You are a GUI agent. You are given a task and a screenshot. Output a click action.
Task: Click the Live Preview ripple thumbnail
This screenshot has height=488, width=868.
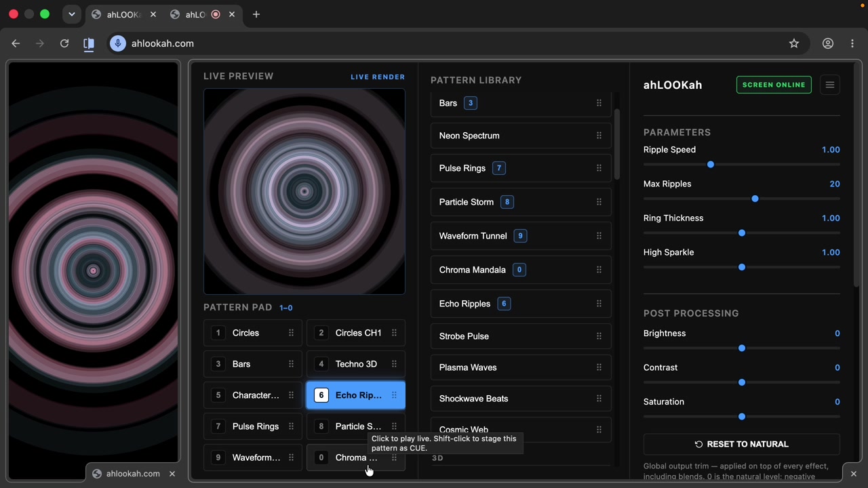point(304,192)
